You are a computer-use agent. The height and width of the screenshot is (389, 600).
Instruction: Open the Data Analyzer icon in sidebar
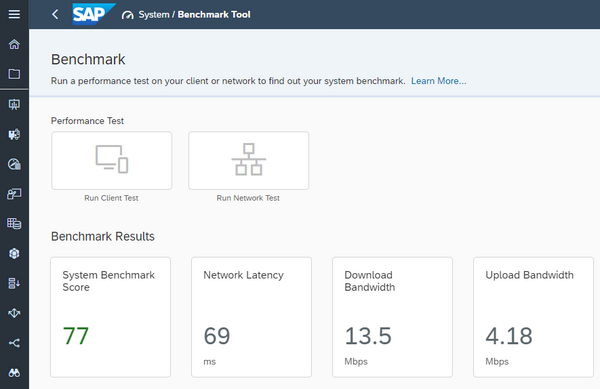(x=14, y=194)
